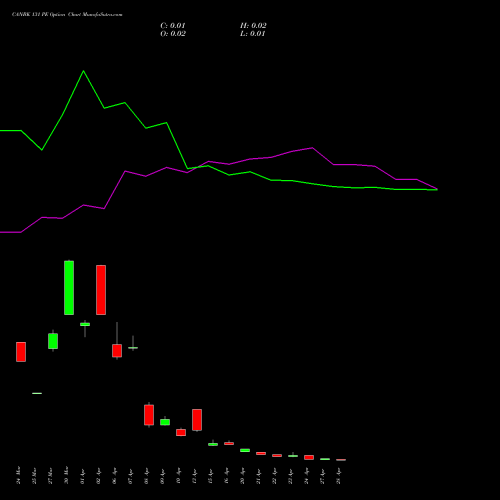
Task: Click where green and purple lines end together
Action: tap(437, 189)
